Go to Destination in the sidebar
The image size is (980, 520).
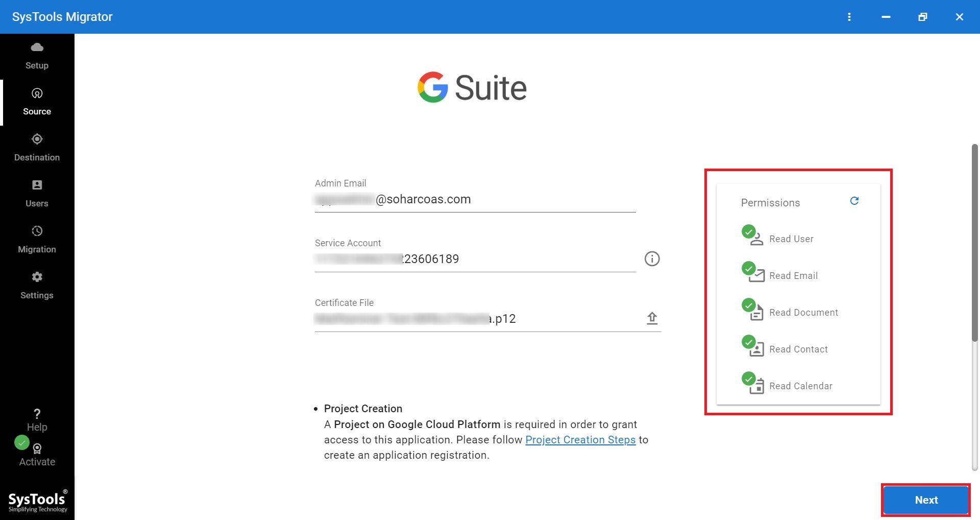[x=37, y=148]
